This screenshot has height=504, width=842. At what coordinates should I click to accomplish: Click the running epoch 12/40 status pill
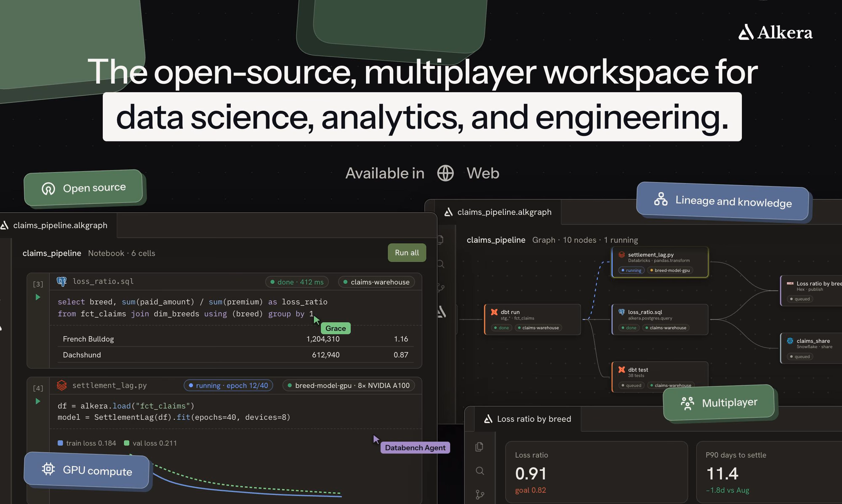point(228,386)
